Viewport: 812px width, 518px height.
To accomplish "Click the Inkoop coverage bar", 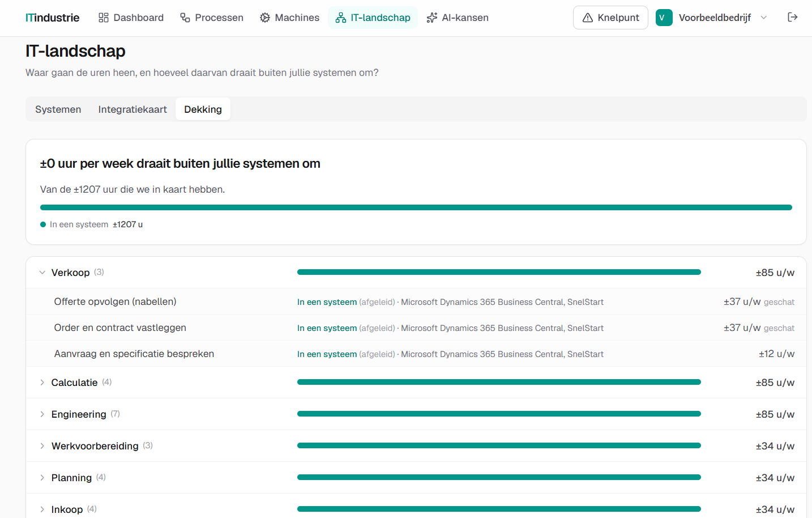I will click(x=499, y=509).
